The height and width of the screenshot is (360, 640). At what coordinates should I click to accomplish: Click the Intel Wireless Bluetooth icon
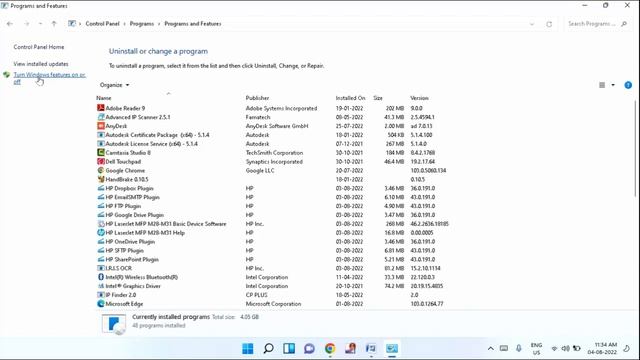pos(100,277)
